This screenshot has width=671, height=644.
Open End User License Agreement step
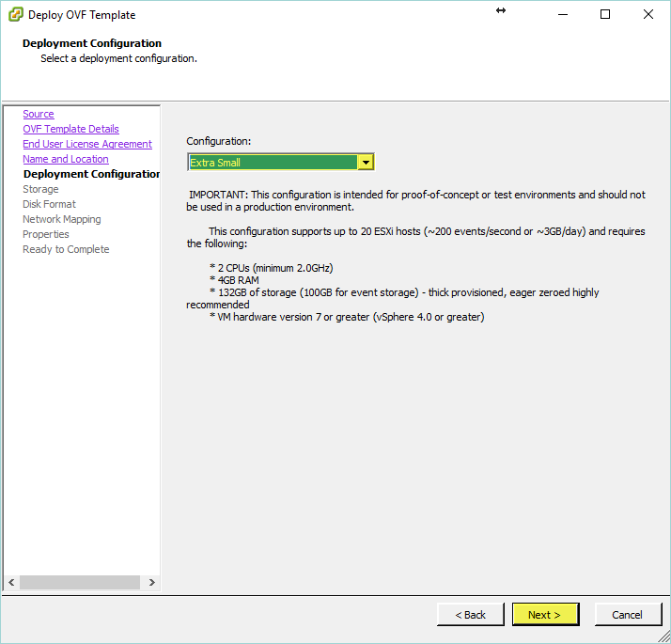tap(87, 144)
